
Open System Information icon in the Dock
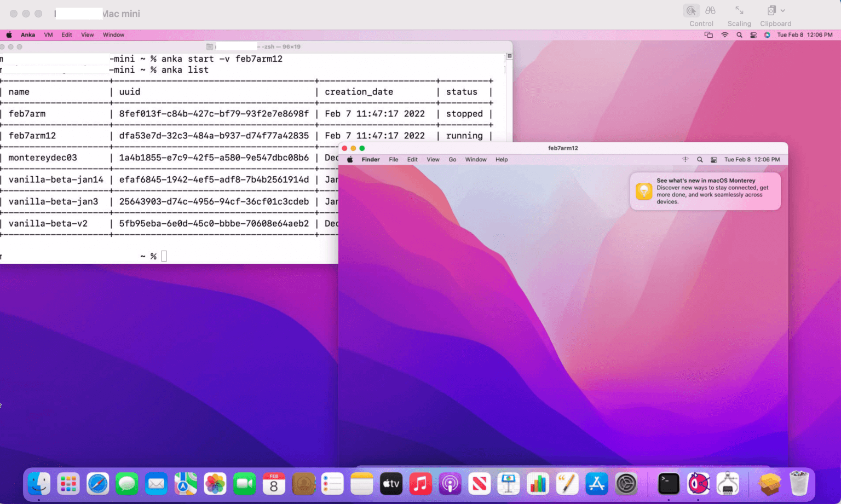pos(728,484)
